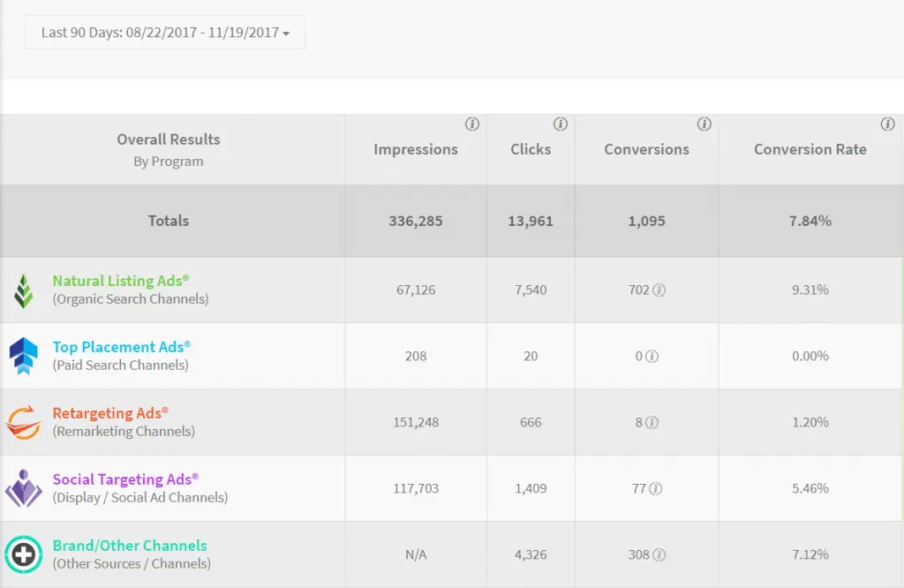Click the Totals conversion rate 7.84% cell

pyautogui.click(x=810, y=221)
